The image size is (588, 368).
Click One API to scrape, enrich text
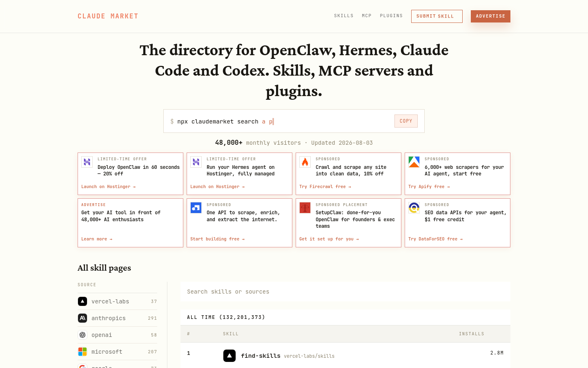[x=243, y=216]
